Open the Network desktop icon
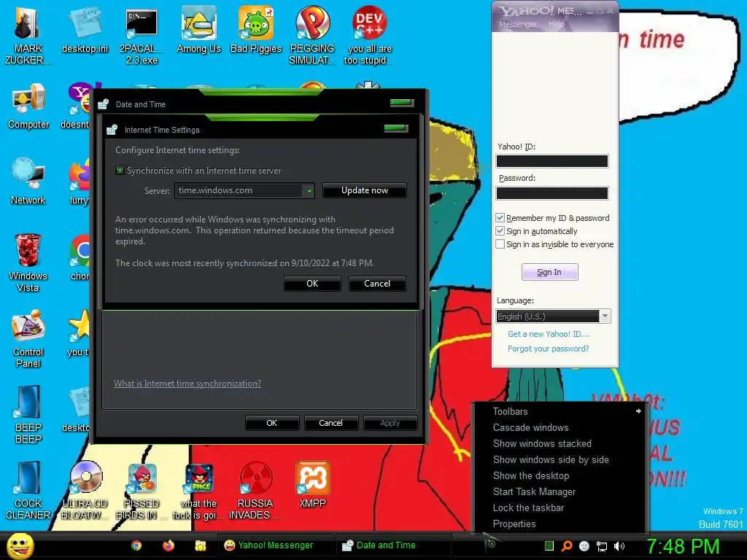747x560 pixels. pyautogui.click(x=28, y=182)
